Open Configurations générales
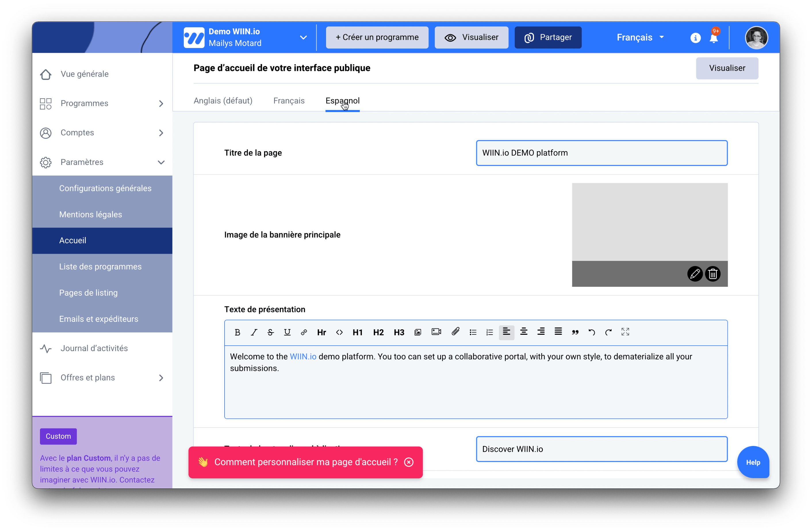 coord(102,188)
